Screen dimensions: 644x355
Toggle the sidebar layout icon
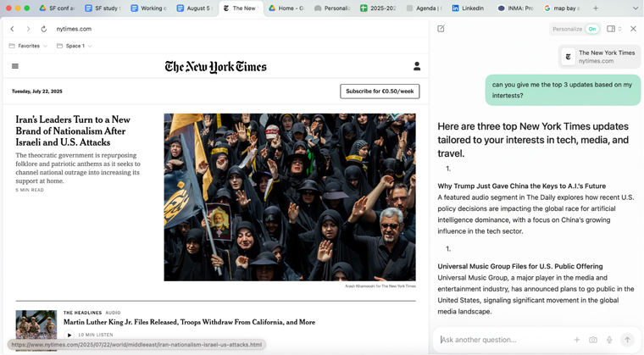pos(611,29)
